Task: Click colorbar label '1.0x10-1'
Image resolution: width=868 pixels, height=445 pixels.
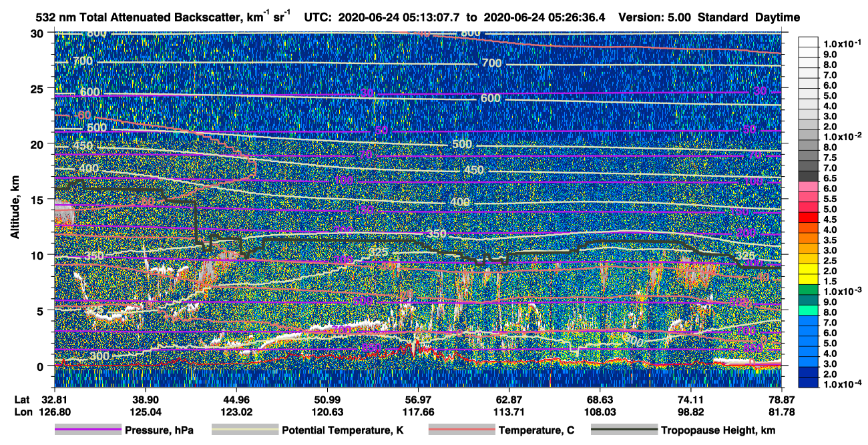Action: coord(843,43)
